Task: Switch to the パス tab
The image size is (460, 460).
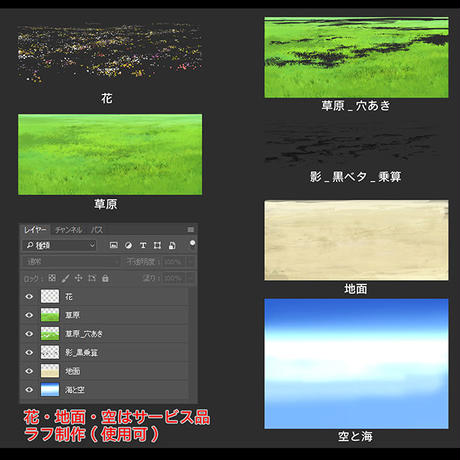Action: (97, 230)
